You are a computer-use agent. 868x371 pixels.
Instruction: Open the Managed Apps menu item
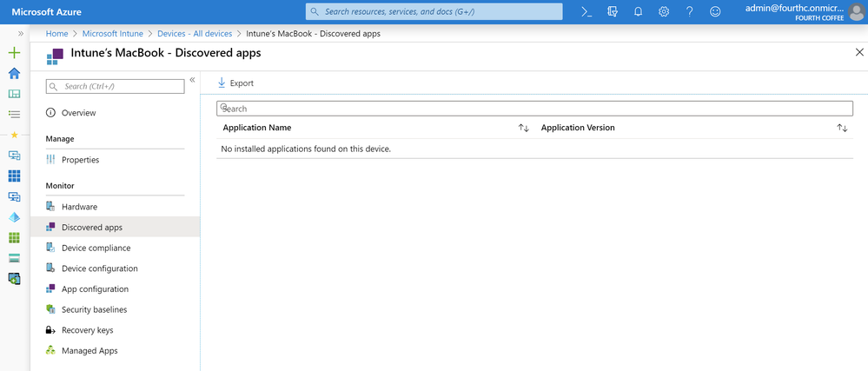click(116, 350)
